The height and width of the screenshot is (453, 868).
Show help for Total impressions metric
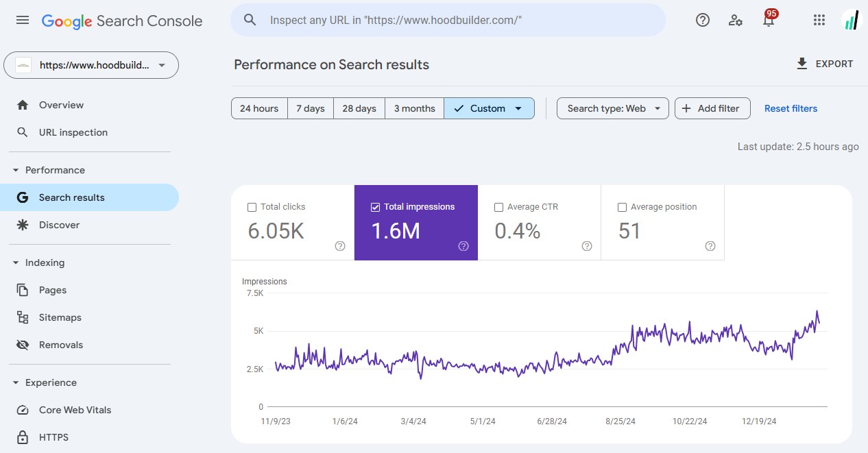click(463, 246)
